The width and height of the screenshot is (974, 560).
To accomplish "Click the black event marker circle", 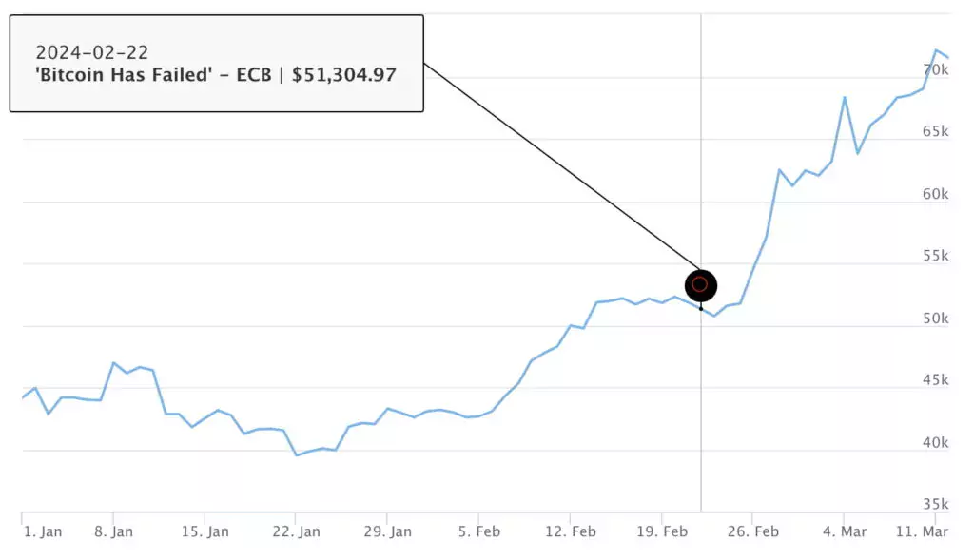I will coord(700,285).
